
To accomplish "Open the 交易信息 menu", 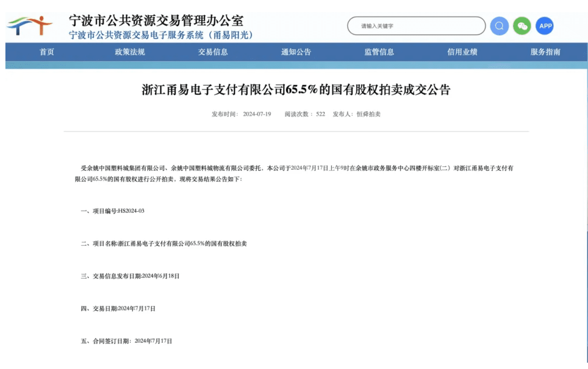I will click(213, 52).
